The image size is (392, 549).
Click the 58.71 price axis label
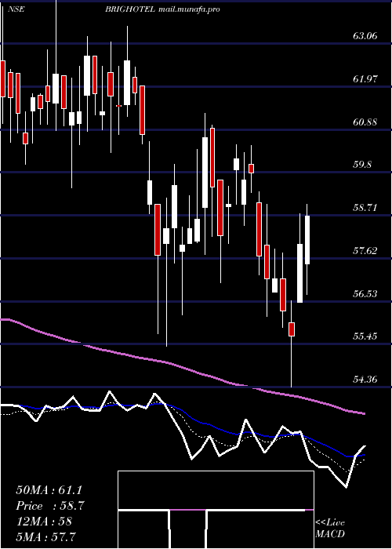click(365, 208)
